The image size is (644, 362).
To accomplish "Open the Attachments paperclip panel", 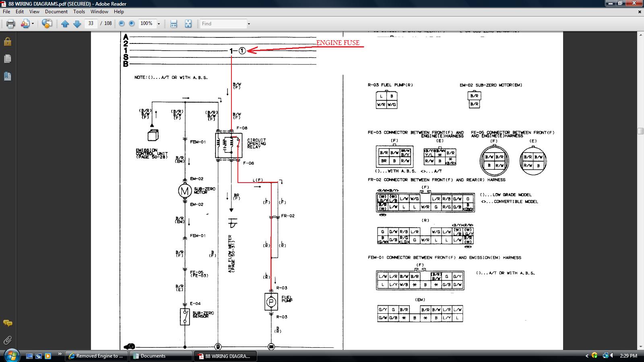I will pos(7,340).
